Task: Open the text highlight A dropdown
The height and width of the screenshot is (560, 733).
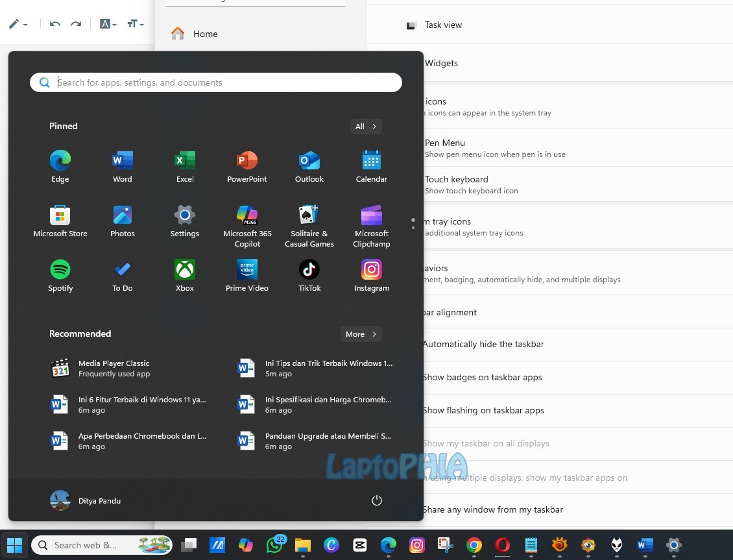Action: point(108,24)
